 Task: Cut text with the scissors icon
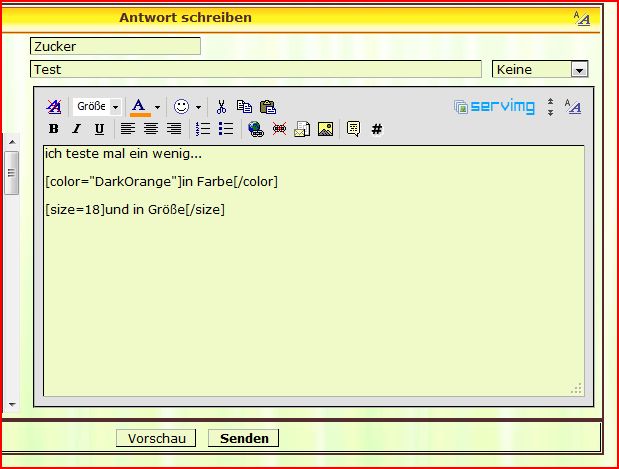click(221, 107)
